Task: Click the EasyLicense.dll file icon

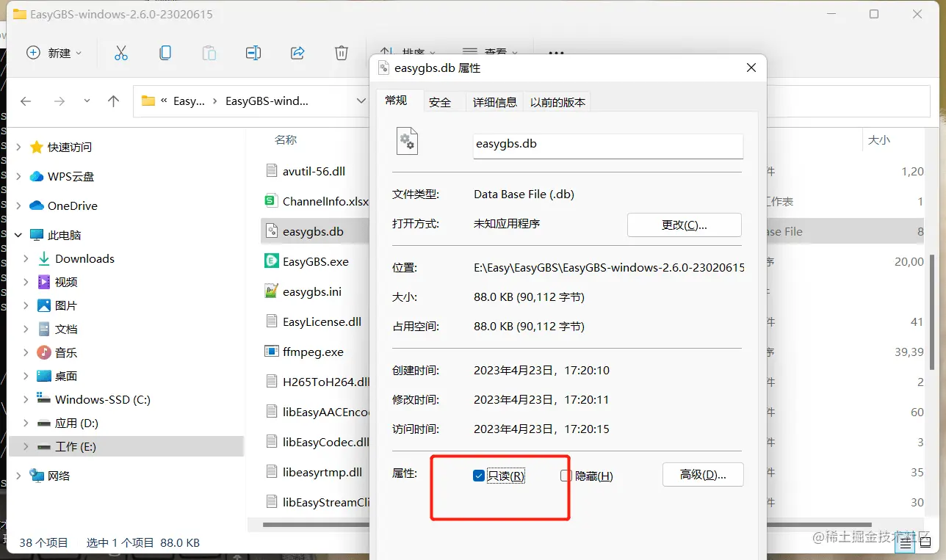Action: coord(271,321)
